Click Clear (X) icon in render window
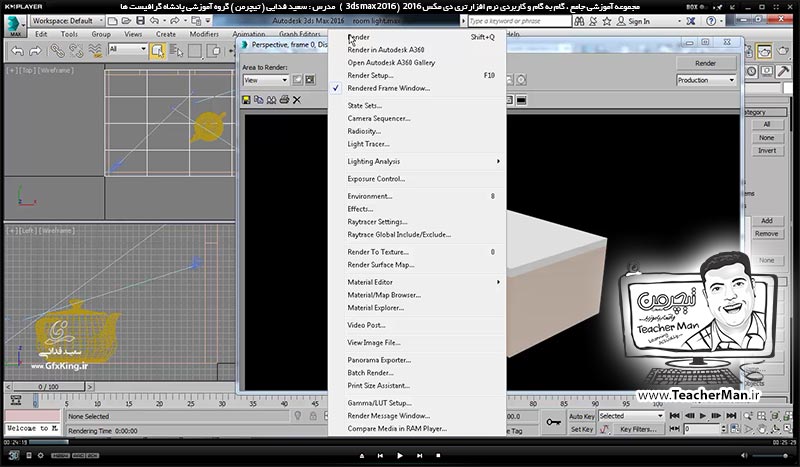800x467 pixels. pos(297,100)
